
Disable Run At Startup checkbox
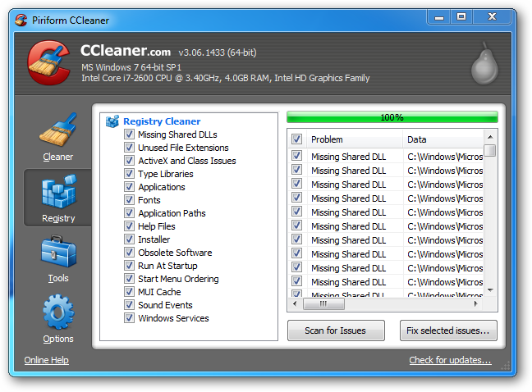129,265
